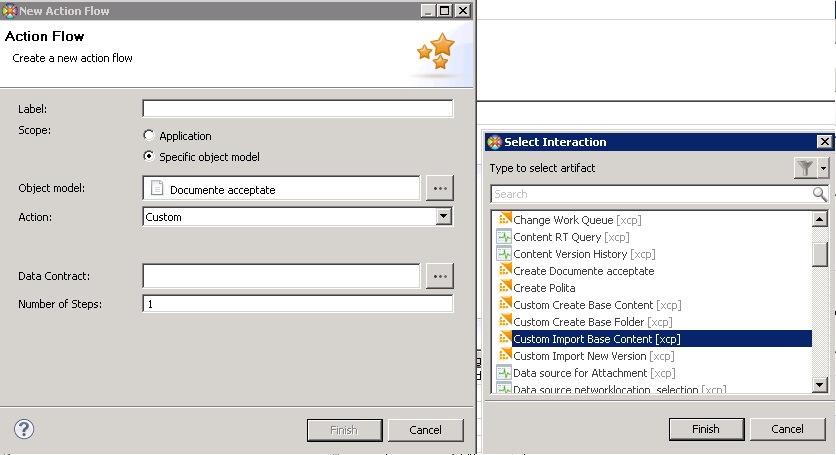
Task: Select Specific object model radio button
Action: [x=149, y=156]
